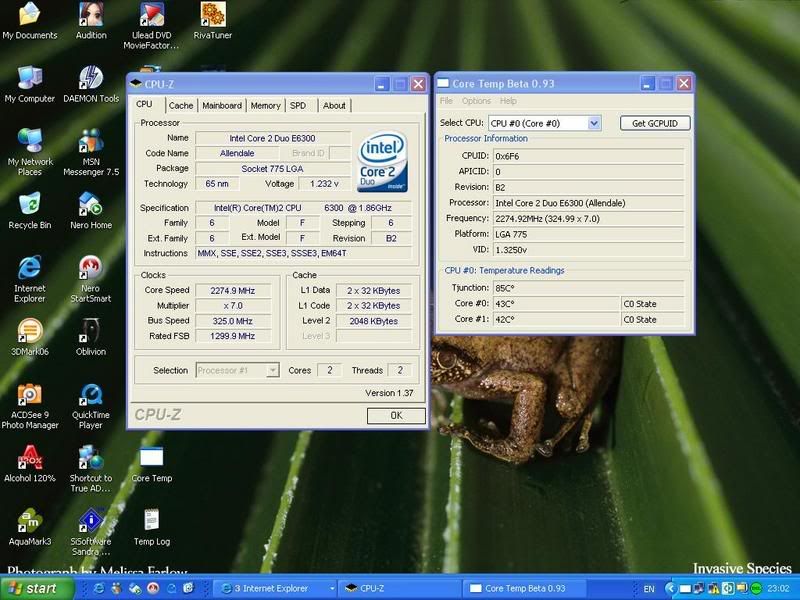Open the Mainboard tab
Screen dimensions: 800x600
click(x=222, y=106)
